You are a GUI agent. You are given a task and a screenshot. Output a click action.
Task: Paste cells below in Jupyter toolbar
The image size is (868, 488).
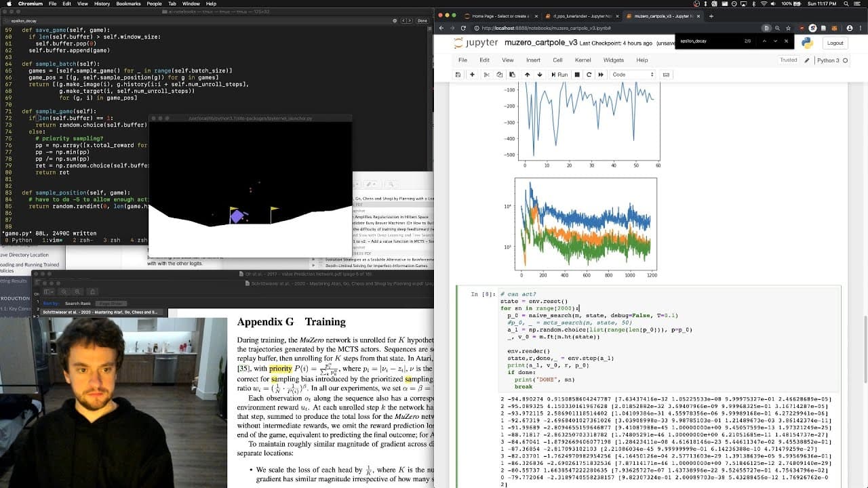pos(512,75)
